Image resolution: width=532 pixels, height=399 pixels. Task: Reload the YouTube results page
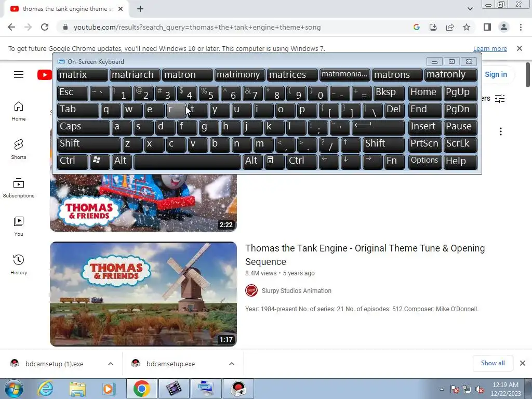(x=45, y=27)
